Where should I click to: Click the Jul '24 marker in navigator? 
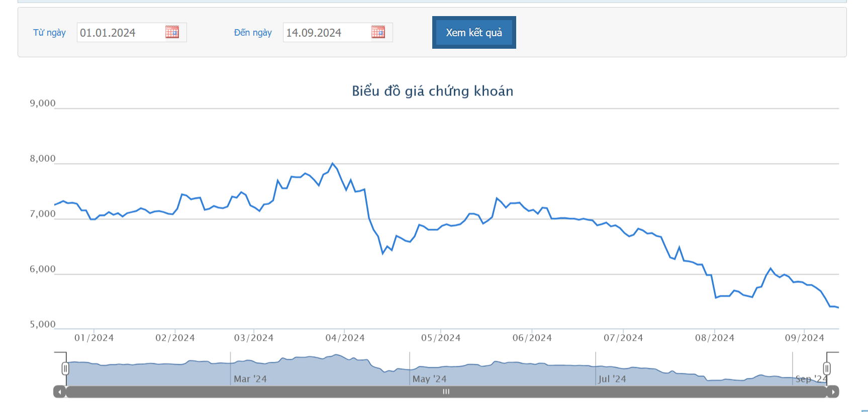(612, 379)
